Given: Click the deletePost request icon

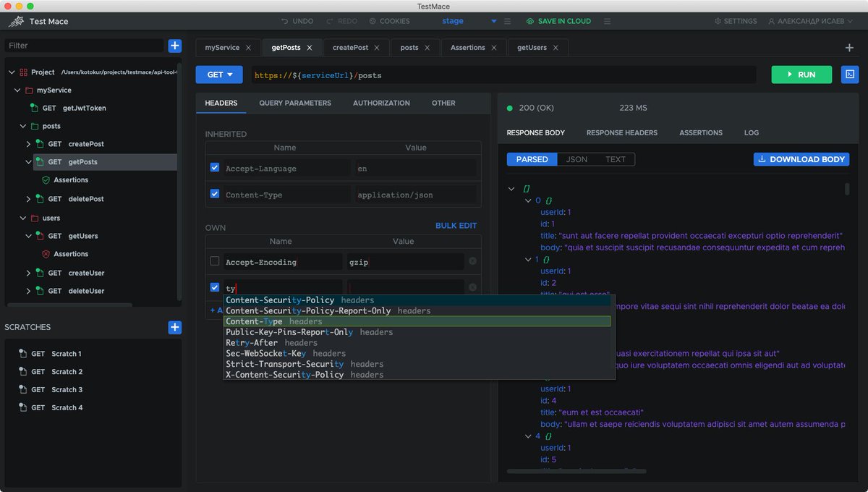Looking at the screenshot, I should 40,199.
